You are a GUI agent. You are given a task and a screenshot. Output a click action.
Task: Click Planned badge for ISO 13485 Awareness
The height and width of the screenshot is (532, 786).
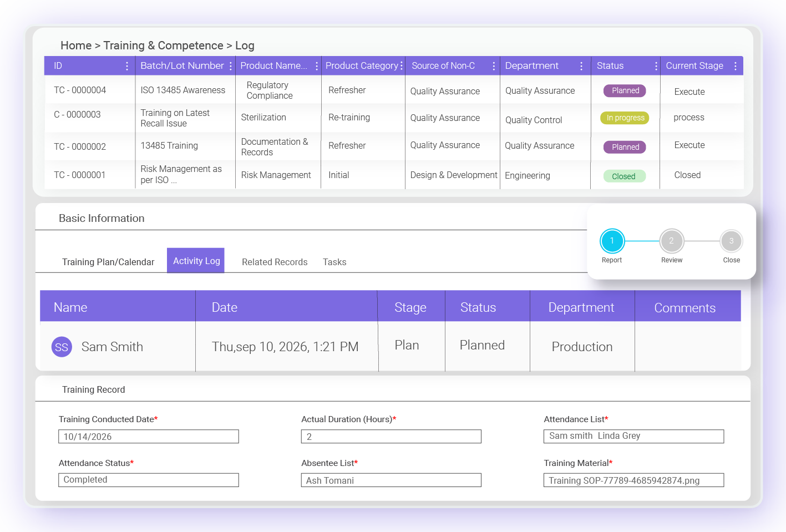point(625,90)
